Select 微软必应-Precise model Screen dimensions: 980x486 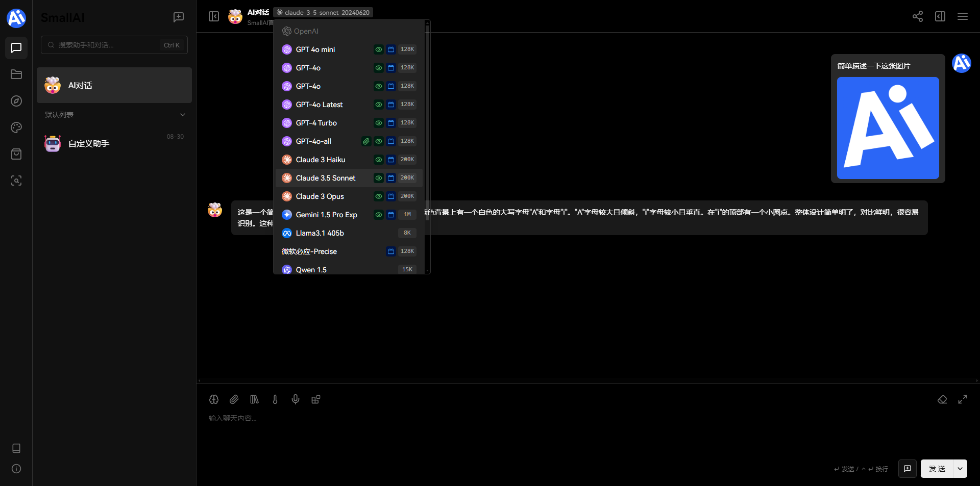[x=349, y=251]
